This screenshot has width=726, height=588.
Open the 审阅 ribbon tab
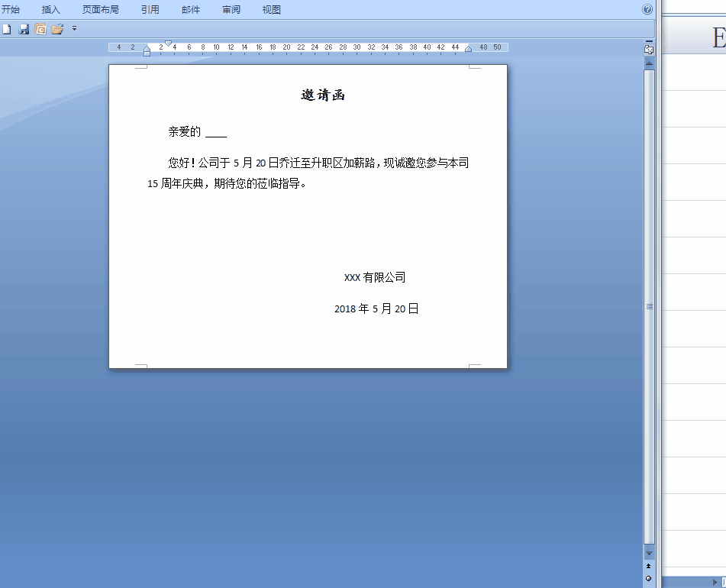pyautogui.click(x=231, y=9)
